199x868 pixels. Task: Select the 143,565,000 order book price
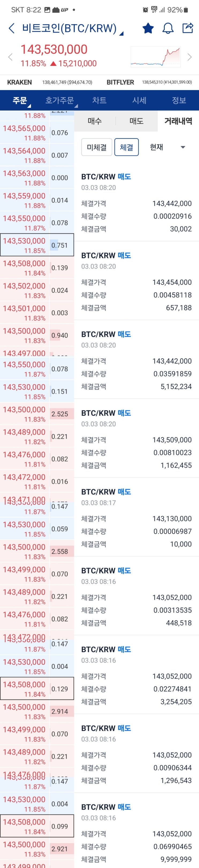24,133
